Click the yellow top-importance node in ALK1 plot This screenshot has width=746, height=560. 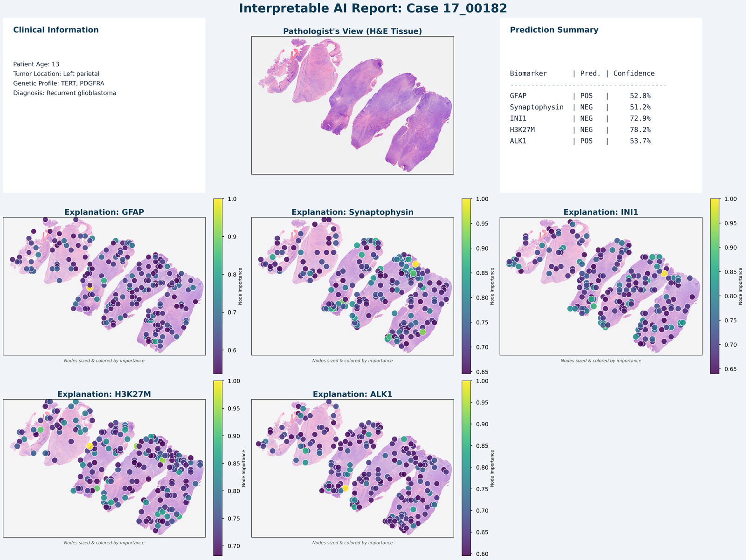pyautogui.click(x=345, y=488)
